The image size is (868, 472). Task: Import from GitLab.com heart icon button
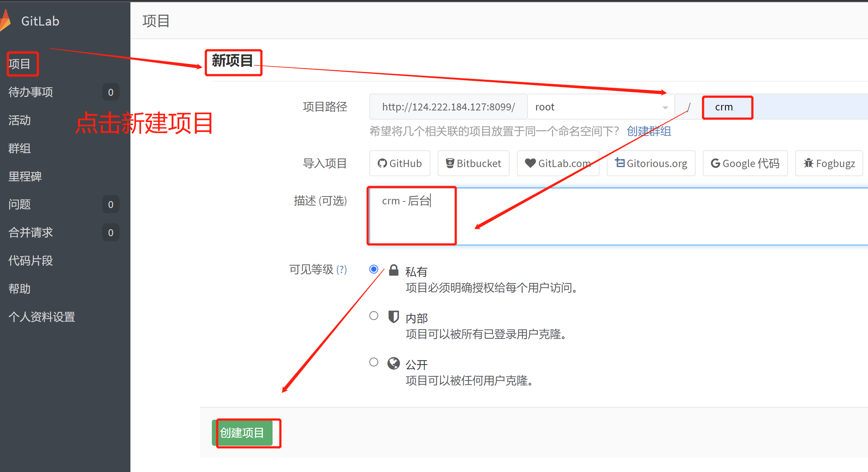pos(558,163)
